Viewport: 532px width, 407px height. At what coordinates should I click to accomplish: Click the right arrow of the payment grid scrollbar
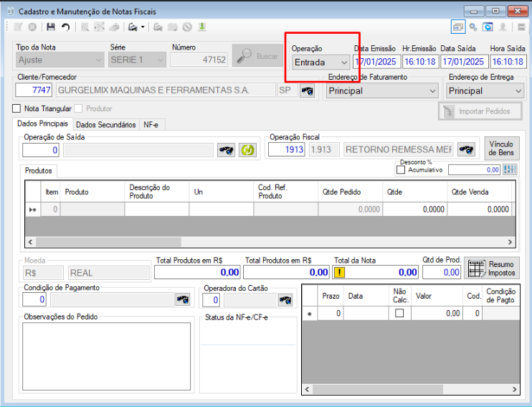tap(514, 389)
